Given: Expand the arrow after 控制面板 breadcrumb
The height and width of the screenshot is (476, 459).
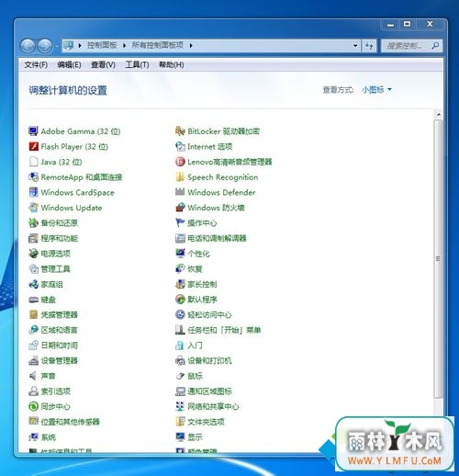Looking at the screenshot, I should point(124,46).
